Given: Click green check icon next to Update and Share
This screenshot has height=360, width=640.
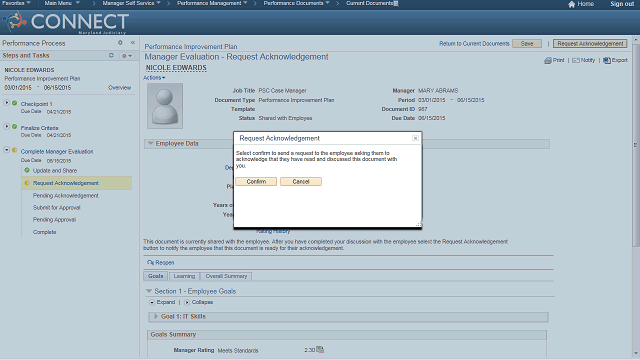Looking at the screenshot, I should click(27, 170).
